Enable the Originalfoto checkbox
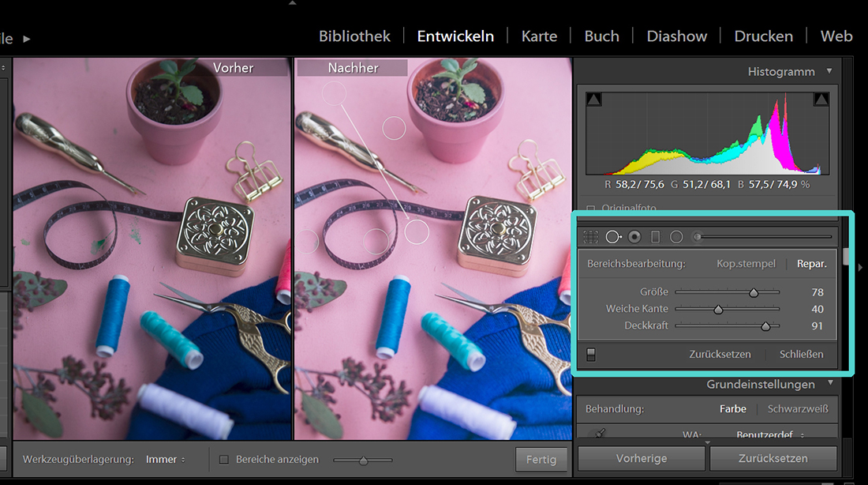 [x=591, y=209]
